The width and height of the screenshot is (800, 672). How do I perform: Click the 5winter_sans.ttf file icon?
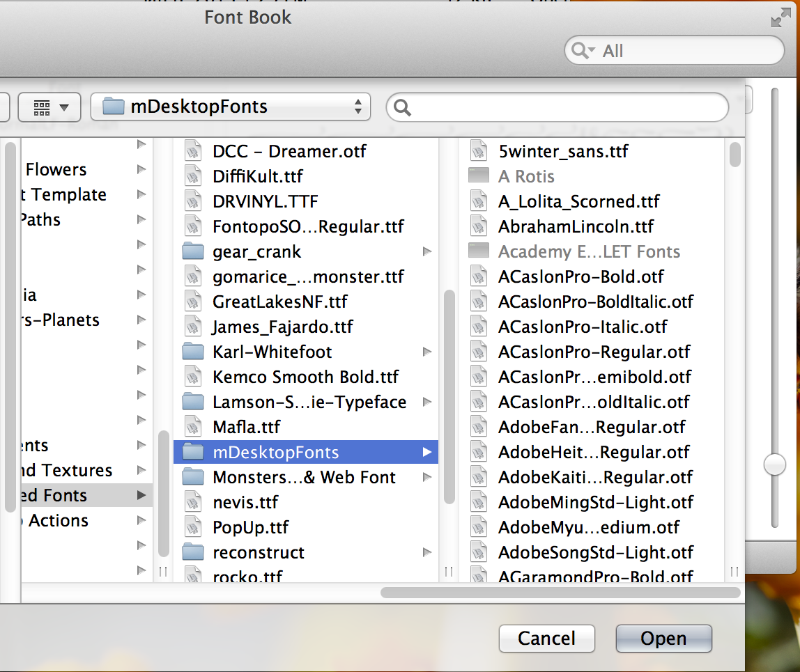(x=479, y=151)
